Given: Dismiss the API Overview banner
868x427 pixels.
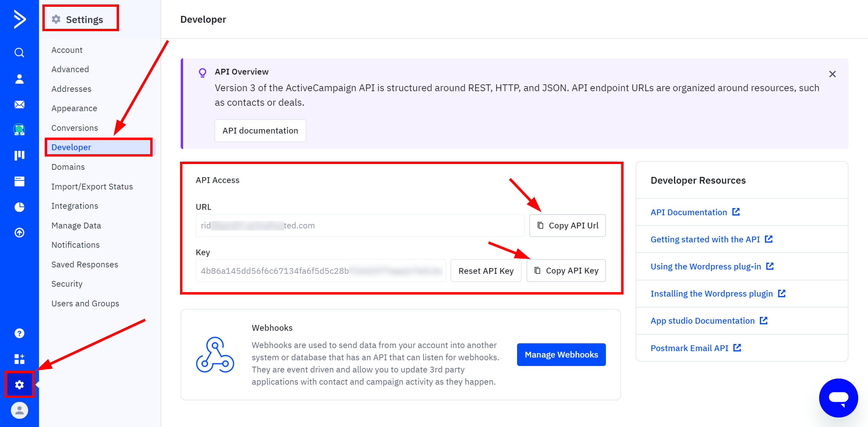Looking at the screenshot, I should tap(832, 74).
